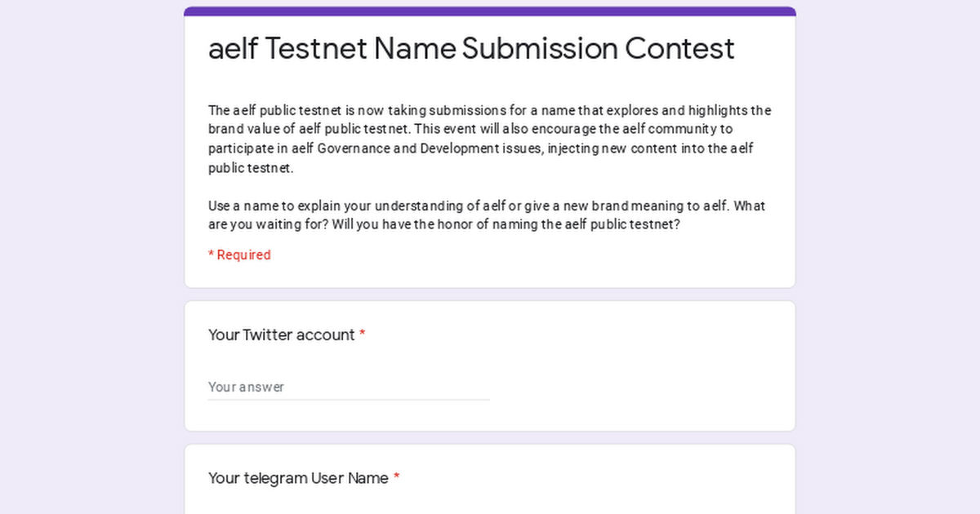Focus the Twitter account "Your answer" field
This screenshot has height=514, width=980.
349,387
